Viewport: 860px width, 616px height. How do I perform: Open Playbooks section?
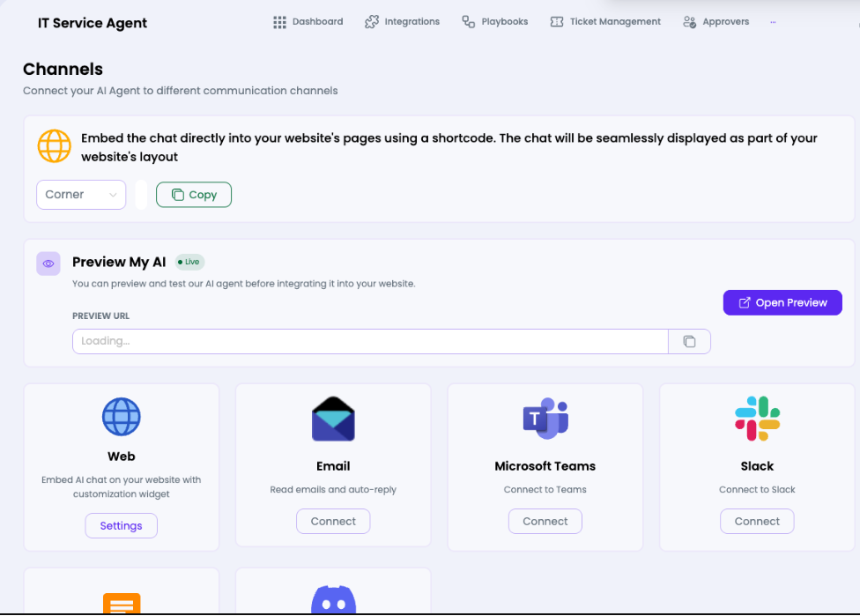[495, 22]
